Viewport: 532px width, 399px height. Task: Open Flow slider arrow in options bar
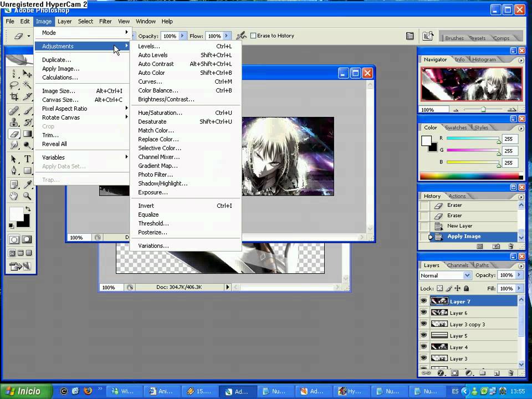pos(227,35)
